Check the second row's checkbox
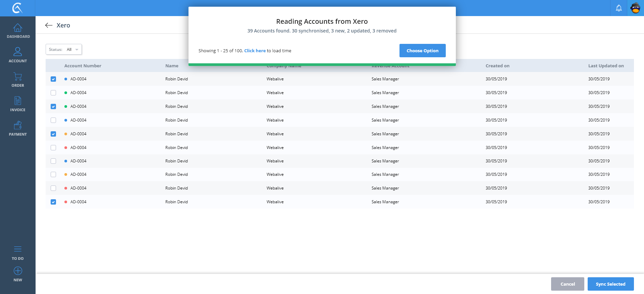This screenshot has width=644, height=294. click(x=53, y=93)
